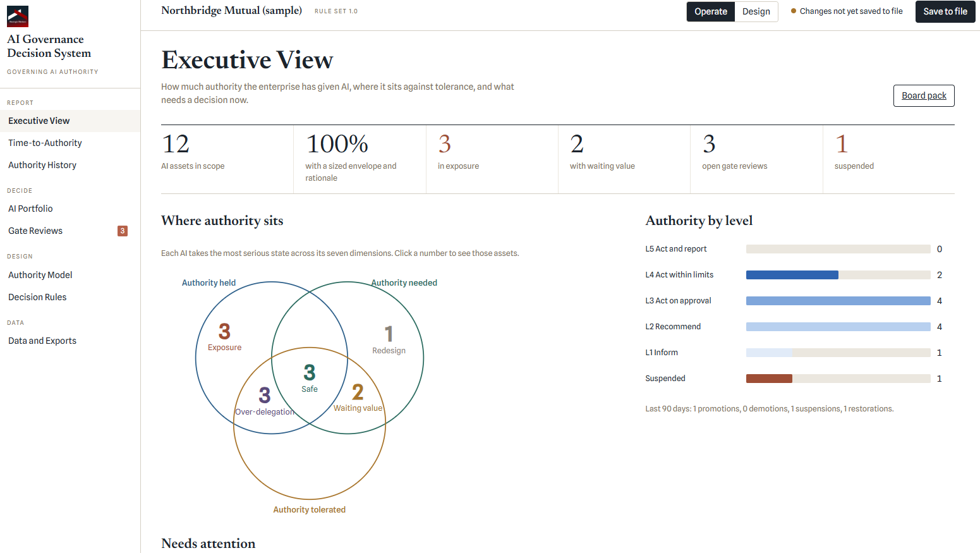Screen dimensions: 980x553
Task: Click the L5 Act and report bar
Action: (838, 249)
